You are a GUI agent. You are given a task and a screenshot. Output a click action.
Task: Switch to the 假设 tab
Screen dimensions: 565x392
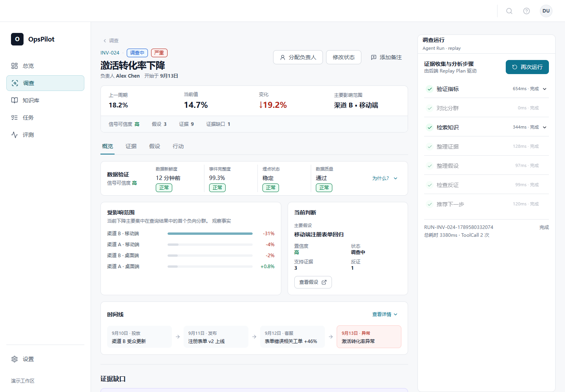tap(155, 146)
